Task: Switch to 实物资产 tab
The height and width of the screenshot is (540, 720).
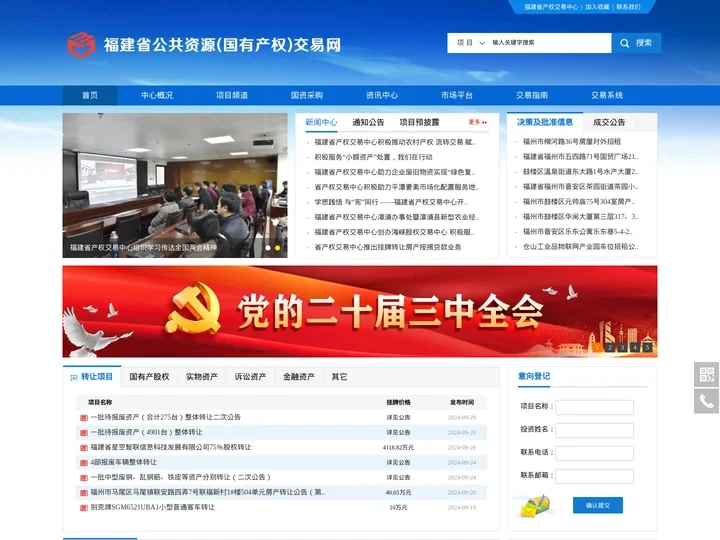Action: tap(202, 377)
